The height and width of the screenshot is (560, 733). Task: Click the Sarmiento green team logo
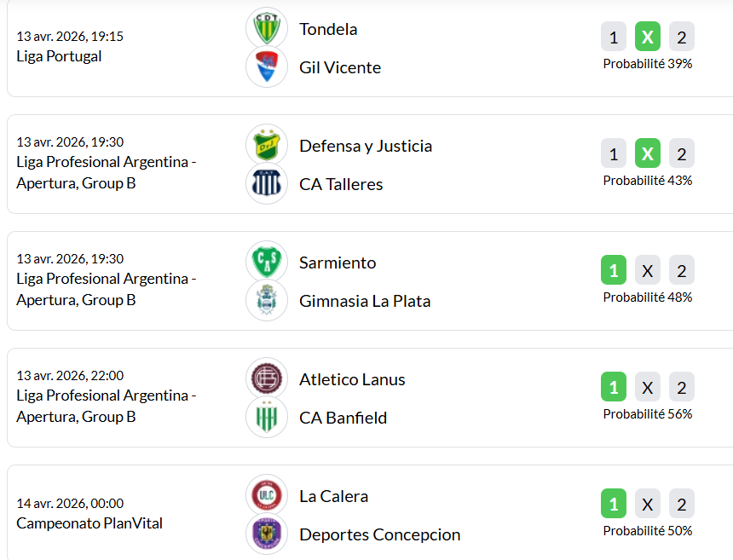(267, 263)
